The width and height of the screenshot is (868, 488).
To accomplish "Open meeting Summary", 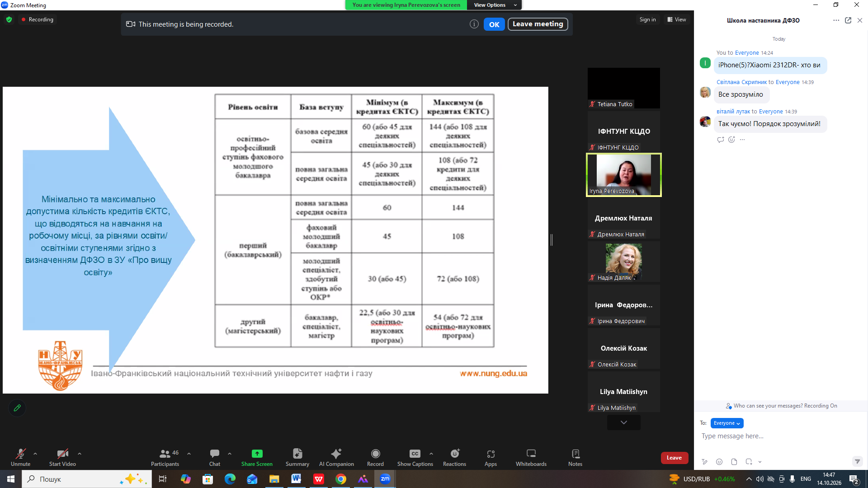I will [x=297, y=457].
